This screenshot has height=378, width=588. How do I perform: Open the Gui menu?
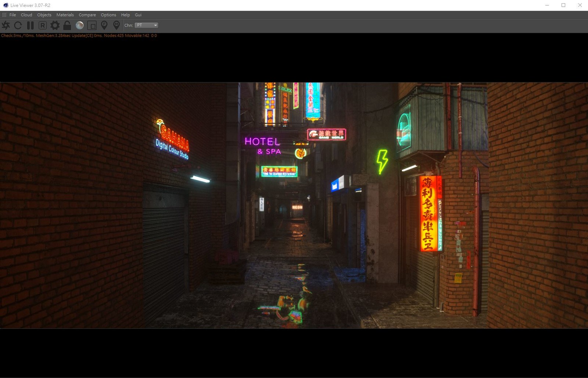(138, 15)
